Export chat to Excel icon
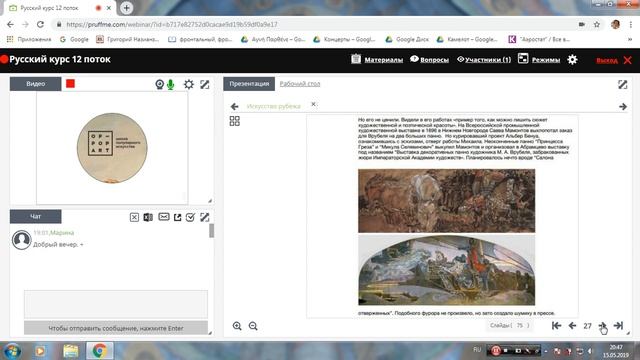This screenshot has width=640, height=360. click(148, 217)
